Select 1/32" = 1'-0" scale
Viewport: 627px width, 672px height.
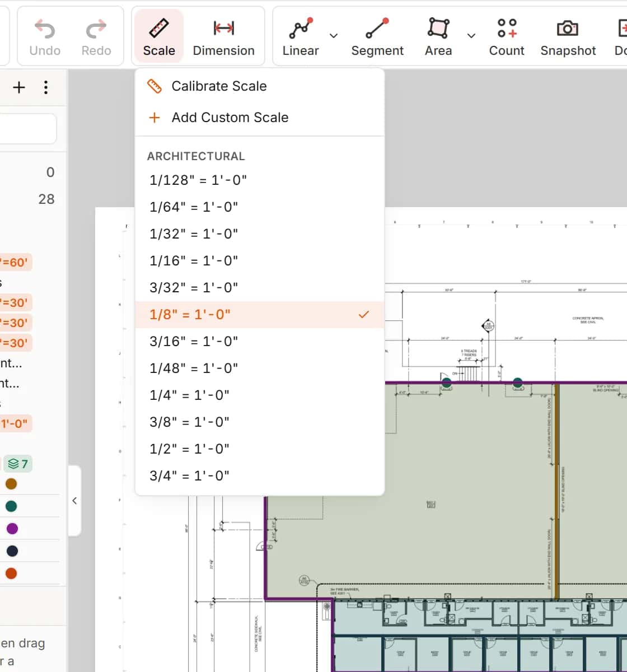click(x=260, y=234)
